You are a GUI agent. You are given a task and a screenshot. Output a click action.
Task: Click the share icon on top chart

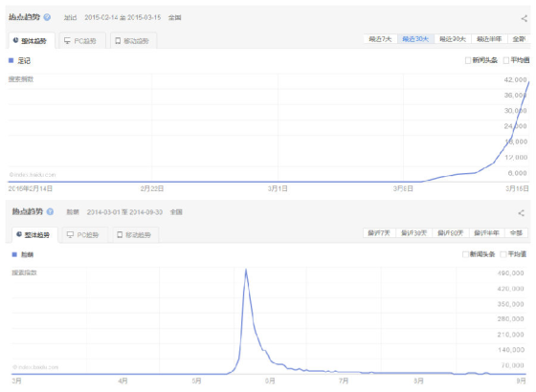coord(525,18)
